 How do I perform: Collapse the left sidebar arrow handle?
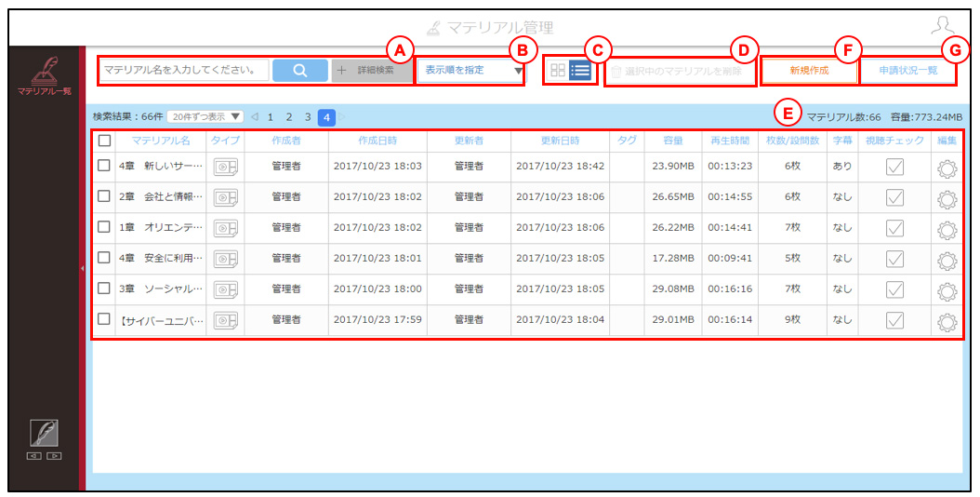click(82, 268)
